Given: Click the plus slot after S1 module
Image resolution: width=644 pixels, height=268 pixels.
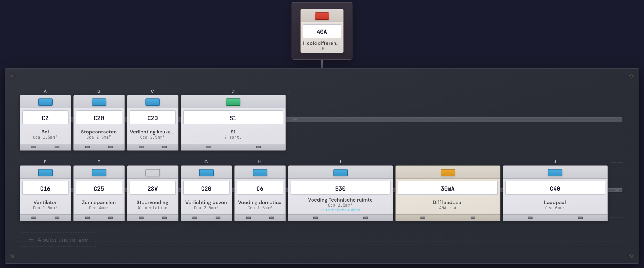Looking at the screenshot, I should (295, 120).
